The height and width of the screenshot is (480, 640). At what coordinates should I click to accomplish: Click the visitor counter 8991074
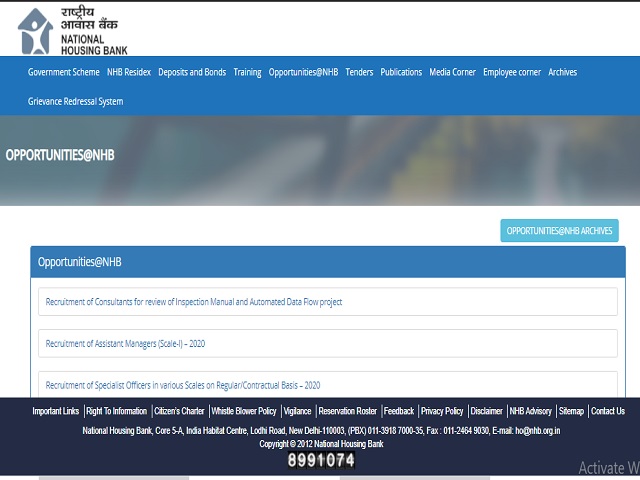click(x=321, y=460)
